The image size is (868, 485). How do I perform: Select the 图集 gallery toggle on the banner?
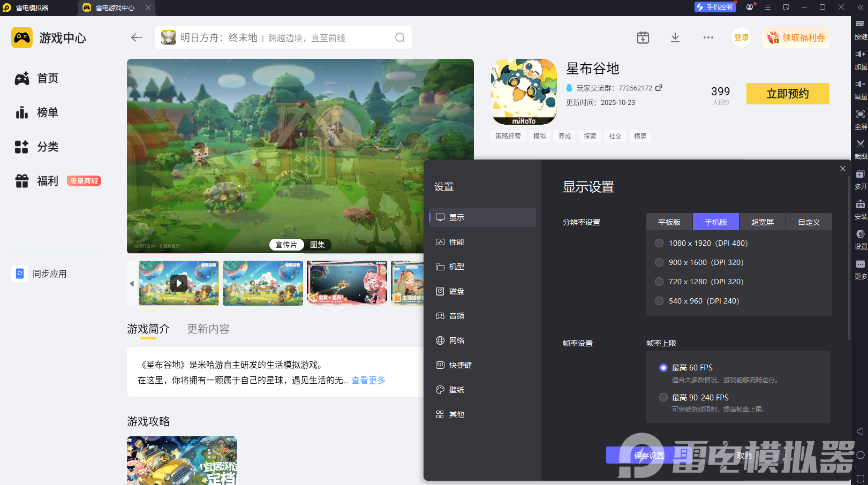click(x=318, y=245)
